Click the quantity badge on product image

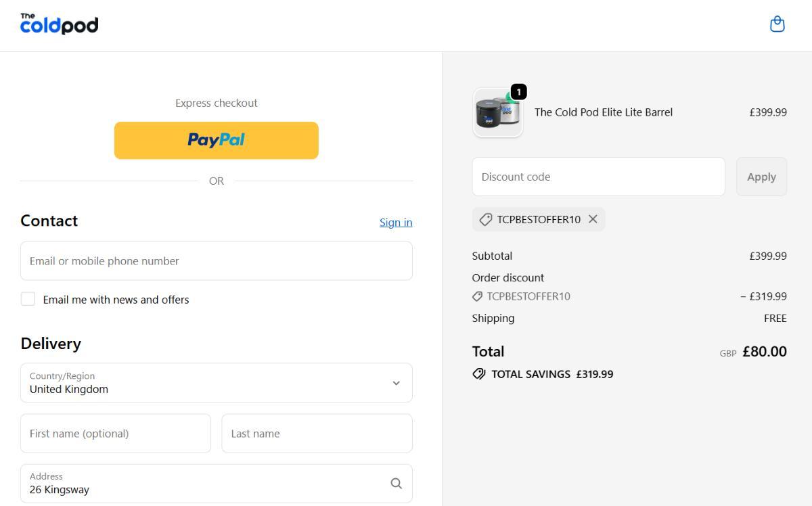point(518,92)
